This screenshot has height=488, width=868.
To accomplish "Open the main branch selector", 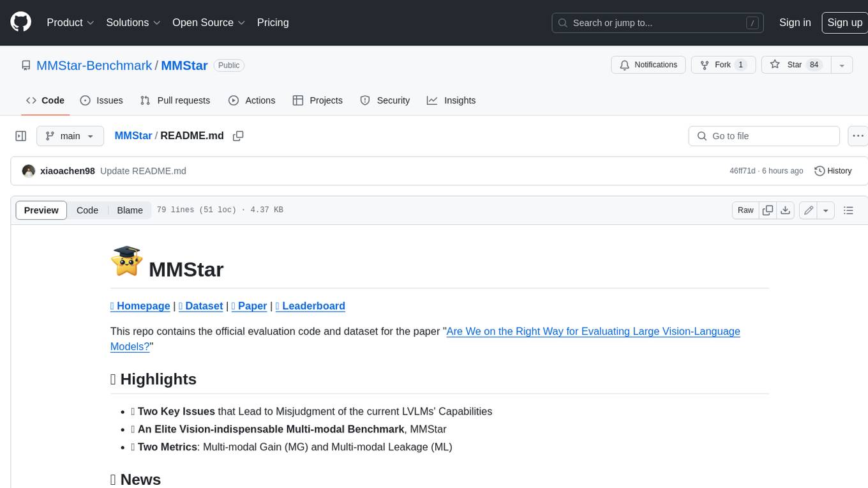I will click(x=70, y=136).
